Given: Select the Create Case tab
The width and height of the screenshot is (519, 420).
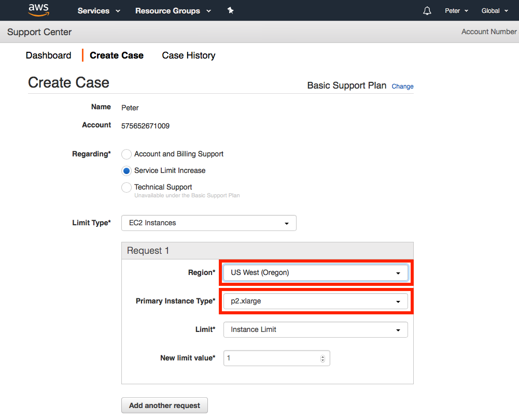Looking at the screenshot, I should [x=117, y=55].
